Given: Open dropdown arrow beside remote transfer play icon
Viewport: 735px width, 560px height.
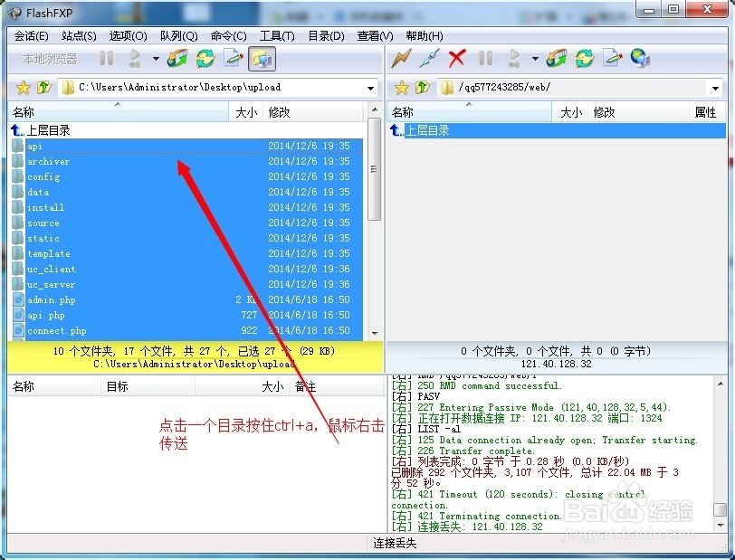Looking at the screenshot, I should [535, 59].
